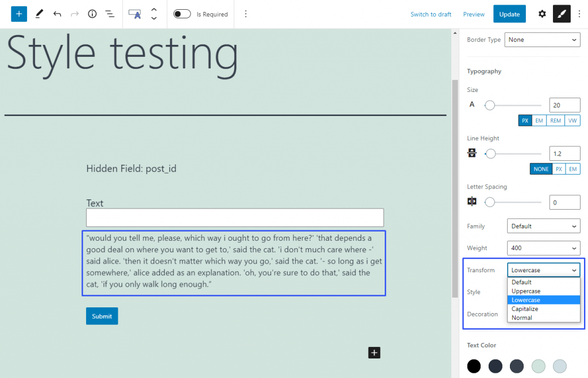Open the Family font dropdown
Viewport: 588px width, 378px height.
tap(543, 226)
